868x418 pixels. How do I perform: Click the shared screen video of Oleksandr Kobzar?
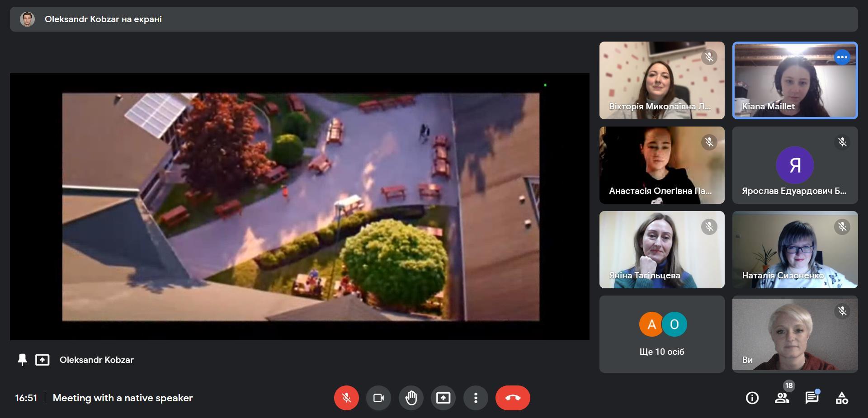[x=300, y=207]
